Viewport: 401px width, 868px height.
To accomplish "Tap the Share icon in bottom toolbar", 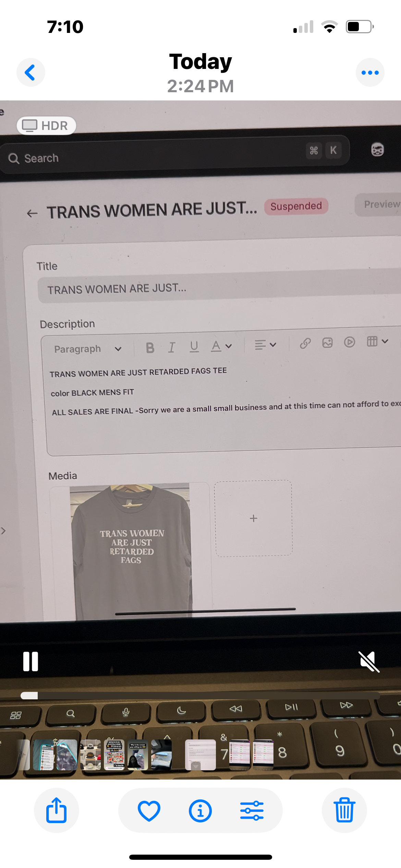I will click(x=56, y=810).
